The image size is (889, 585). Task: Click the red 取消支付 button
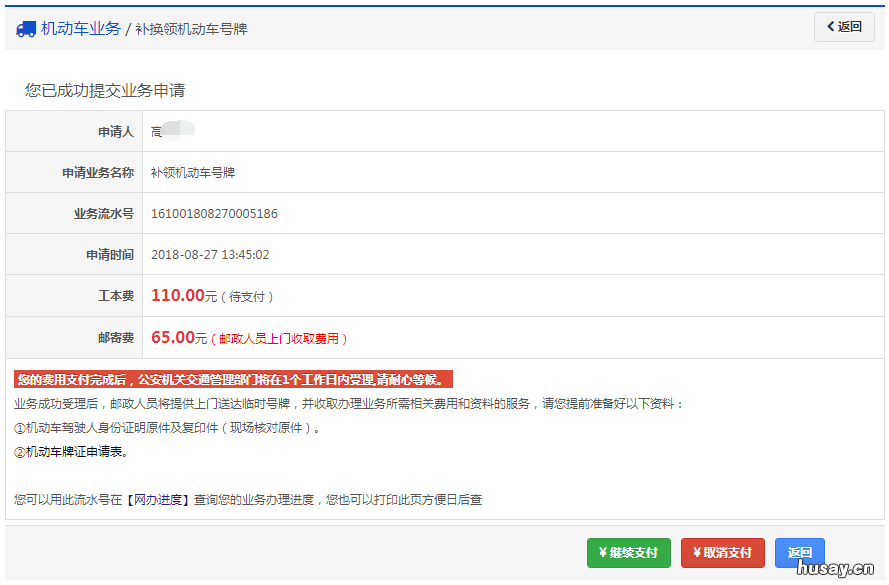click(x=723, y=552)
